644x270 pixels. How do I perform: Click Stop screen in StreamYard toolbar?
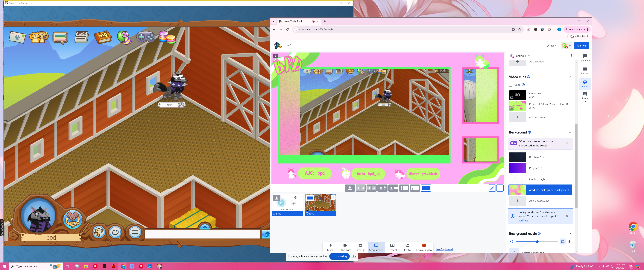point(376,247)
